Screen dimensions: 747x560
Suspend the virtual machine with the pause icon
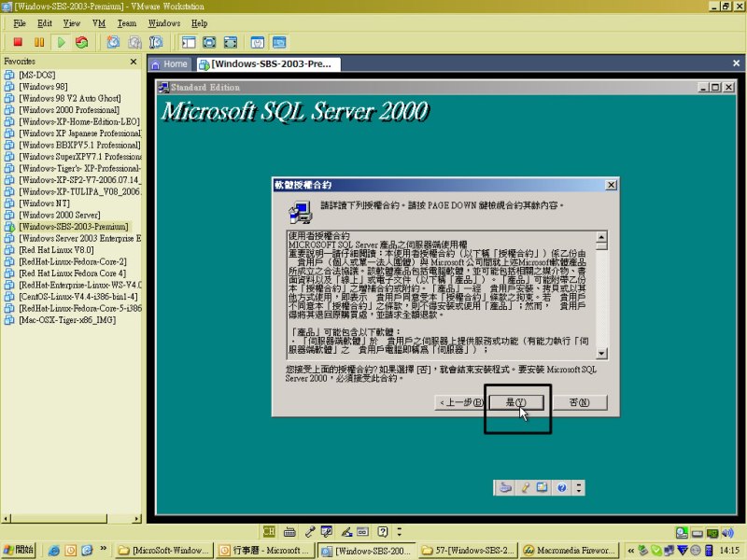coord(39,42)
